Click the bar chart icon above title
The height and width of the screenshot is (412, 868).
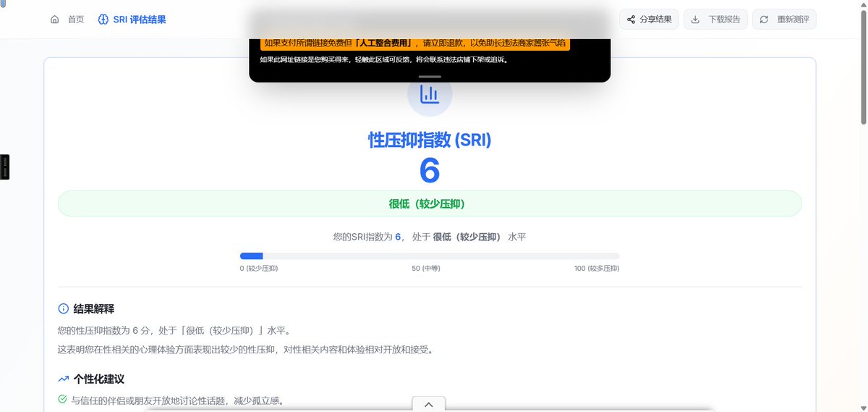(x=430, y=94)
